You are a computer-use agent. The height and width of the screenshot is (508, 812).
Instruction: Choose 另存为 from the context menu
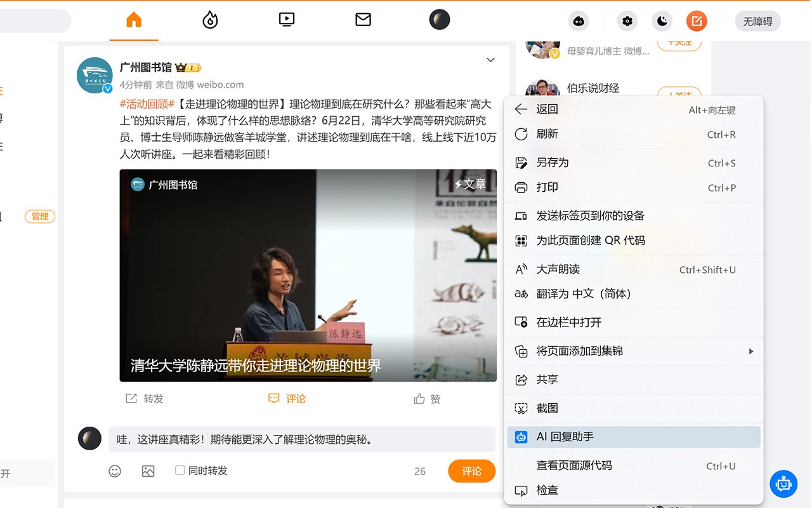[x=634, y=163]
